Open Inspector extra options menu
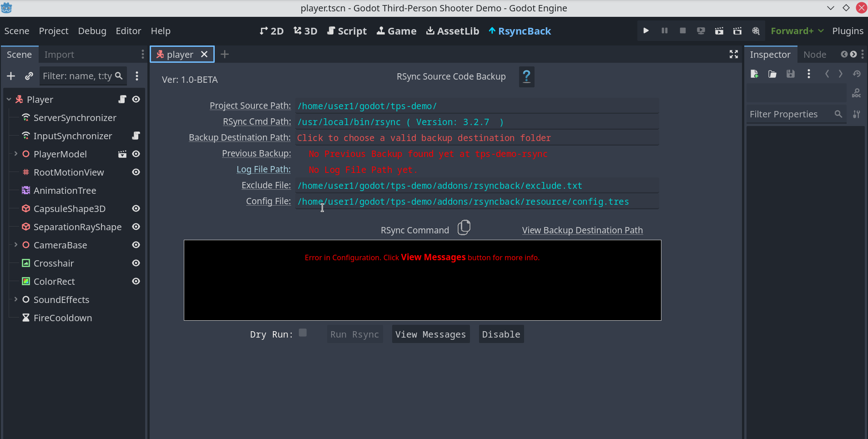Screen dimensions: 868x439 coord(809,74)
